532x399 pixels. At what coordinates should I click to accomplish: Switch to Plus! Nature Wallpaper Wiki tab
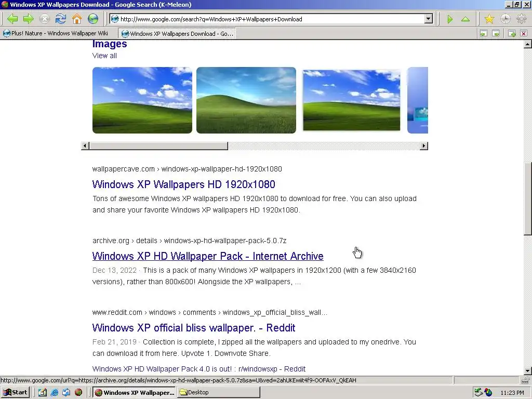56,33
